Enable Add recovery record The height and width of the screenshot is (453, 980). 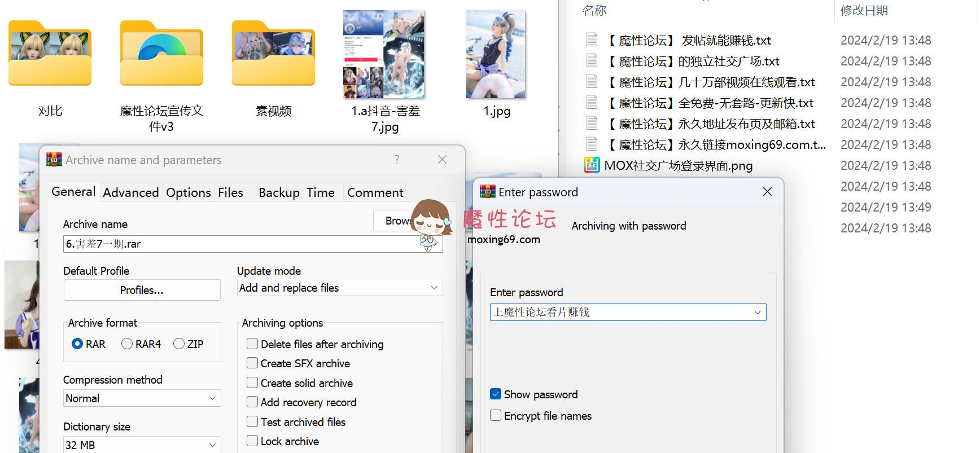252,402
